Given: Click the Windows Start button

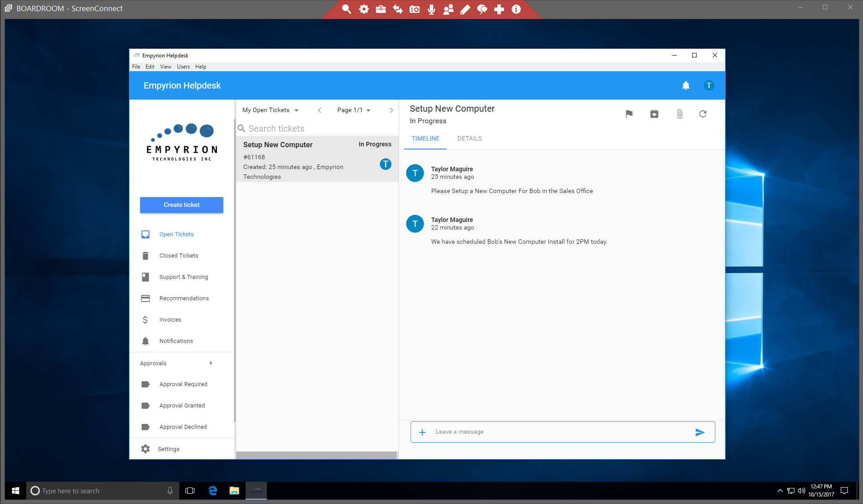Looking at the screenshot, I should tap(16, 491).
